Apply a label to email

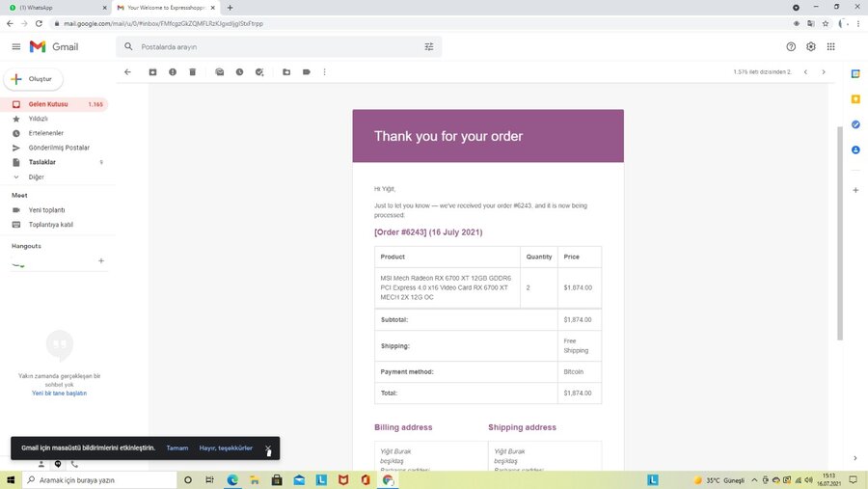click(x=307, y=72)
